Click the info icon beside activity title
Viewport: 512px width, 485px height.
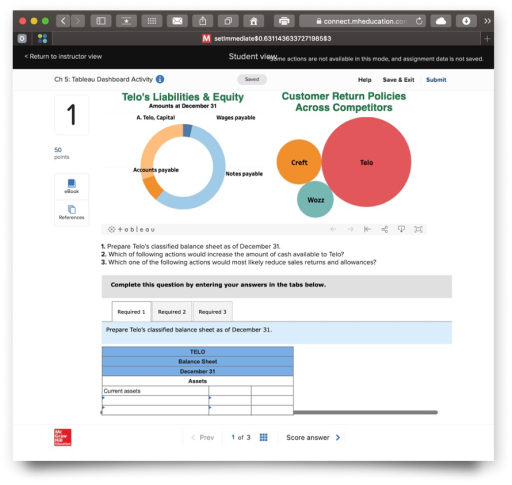click(x=160, y=79)
